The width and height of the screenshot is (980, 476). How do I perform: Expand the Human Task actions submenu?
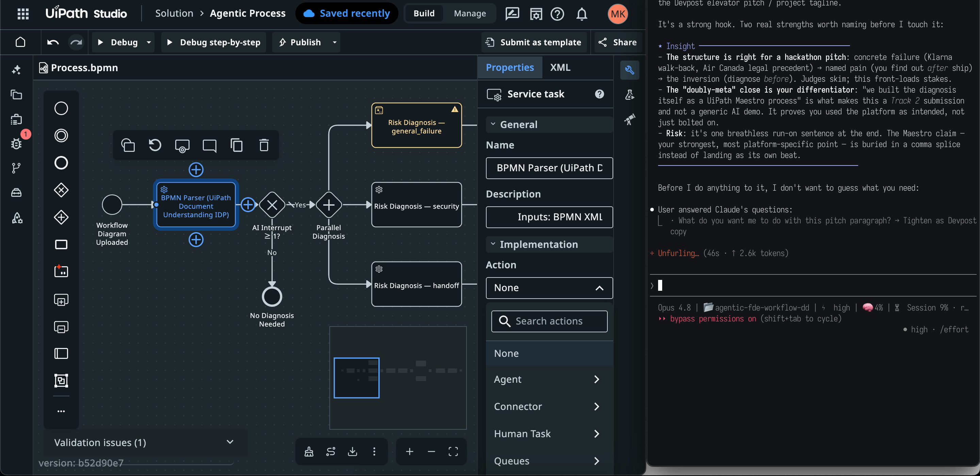(549, 434)
